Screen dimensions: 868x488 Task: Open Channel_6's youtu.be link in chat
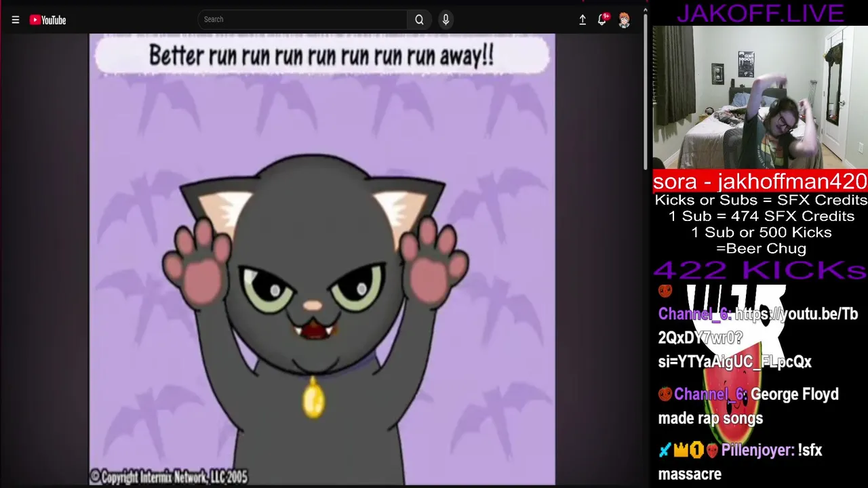(759, 338)
